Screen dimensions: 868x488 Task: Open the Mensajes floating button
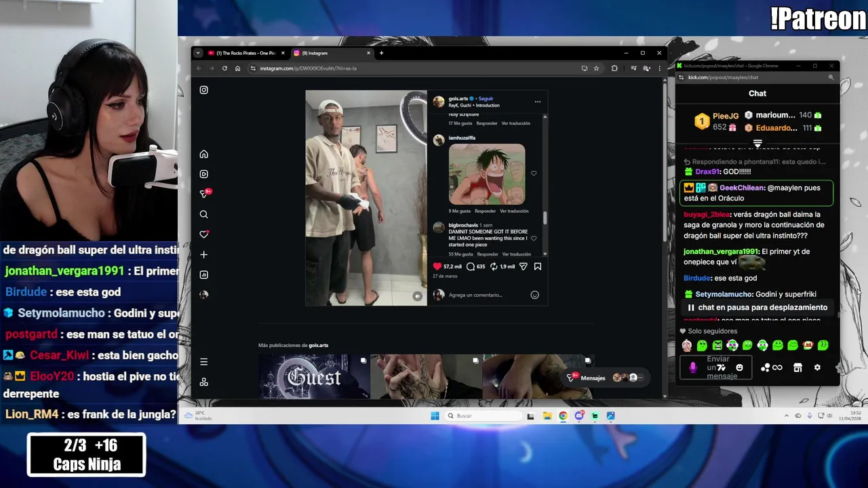tap(604, 378)
